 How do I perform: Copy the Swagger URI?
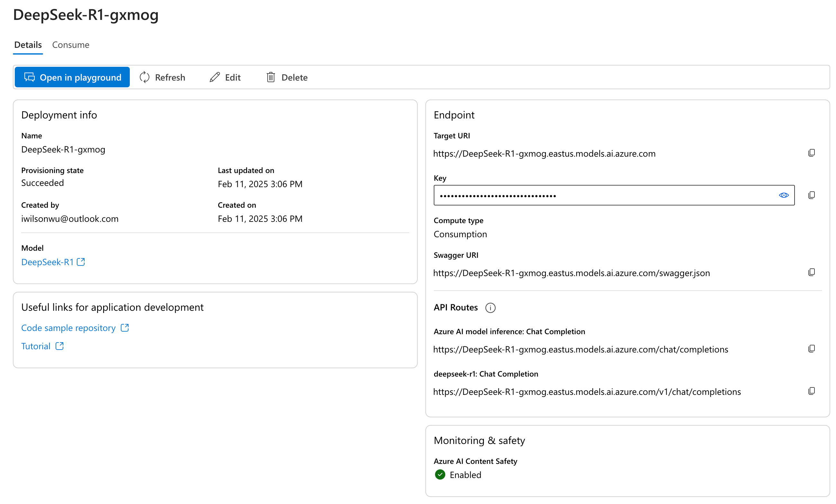(x=811, y=273)
